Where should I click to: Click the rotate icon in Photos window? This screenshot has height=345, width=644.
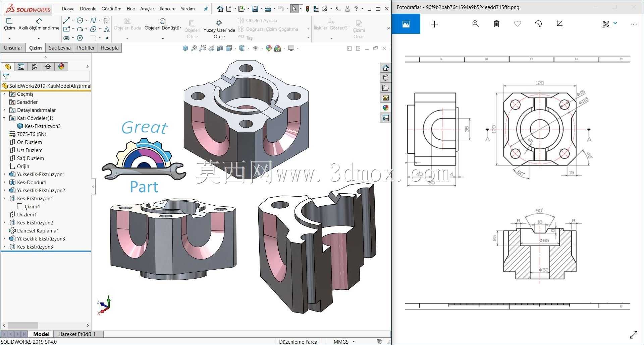pos(538,24)
